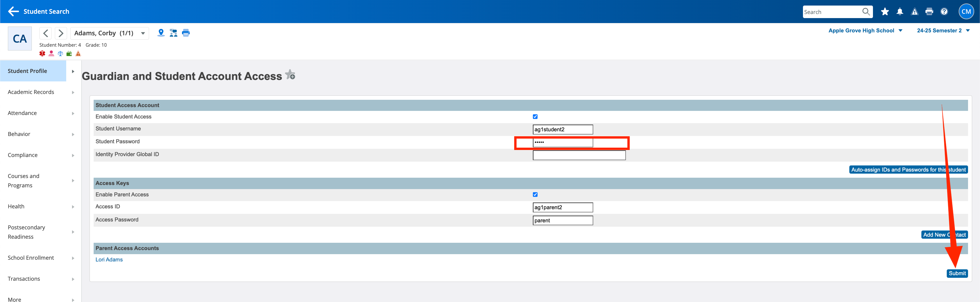Add page to favorites star-plus icon
This screenshot has width=980, height=302.
click(x=290, y=74)
